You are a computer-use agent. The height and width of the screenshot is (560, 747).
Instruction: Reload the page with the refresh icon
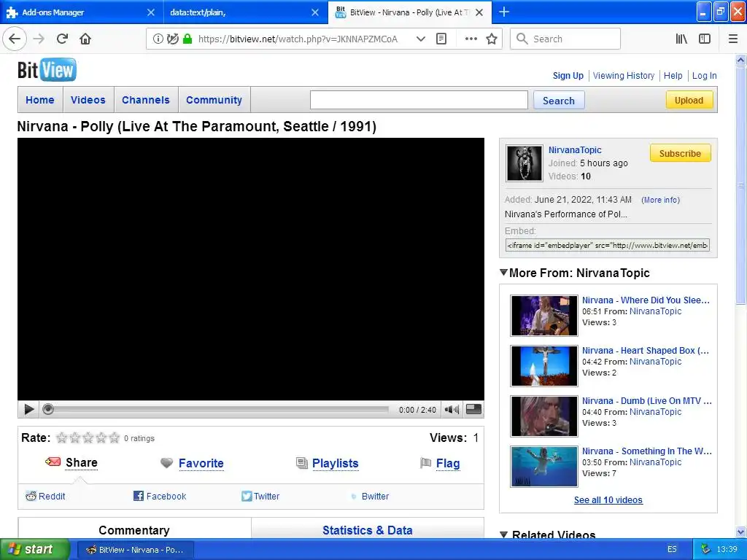pyautogui.click(x=62, y=39)
